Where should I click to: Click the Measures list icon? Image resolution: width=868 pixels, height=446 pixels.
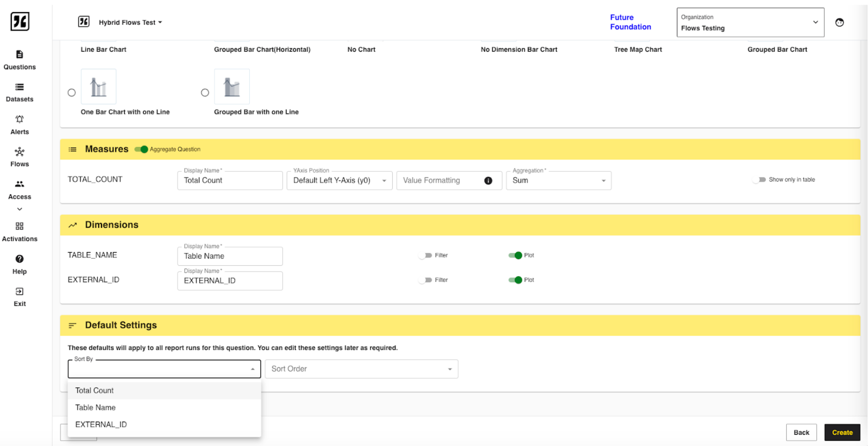pyautogui.click(x=72, y=149)
